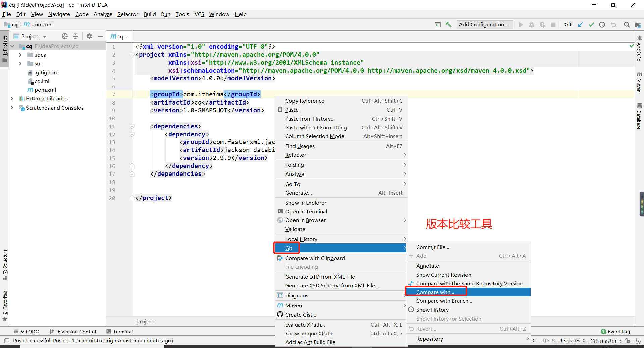Choose Create Gist...

point(341,315)
